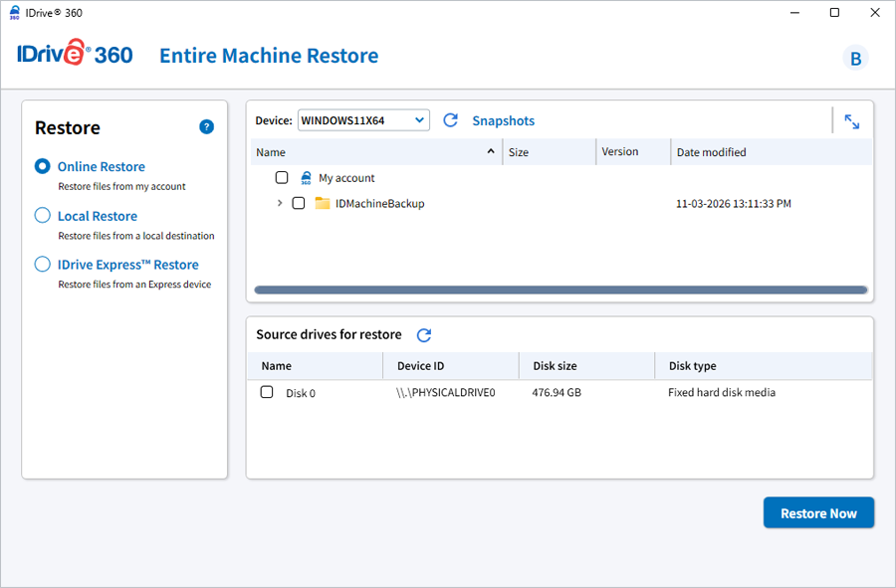Viewport: 896px width, 588px height.
Task: Click the IDrive title bar app icon
Action: [15, 13]
